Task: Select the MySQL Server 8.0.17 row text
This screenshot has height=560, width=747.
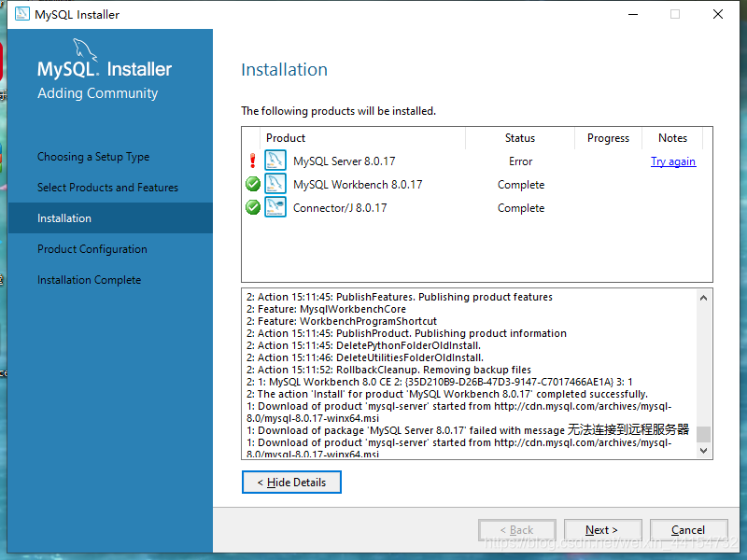Action: [345, 161]
